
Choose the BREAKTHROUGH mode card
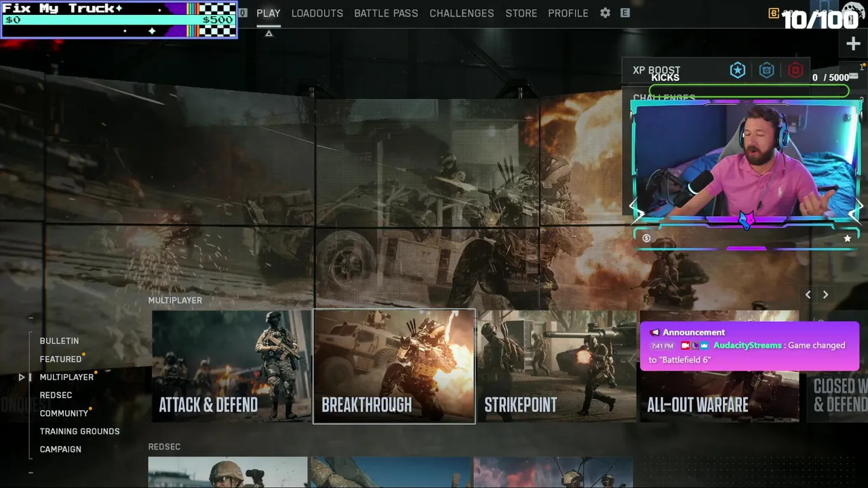click(394, 366)
